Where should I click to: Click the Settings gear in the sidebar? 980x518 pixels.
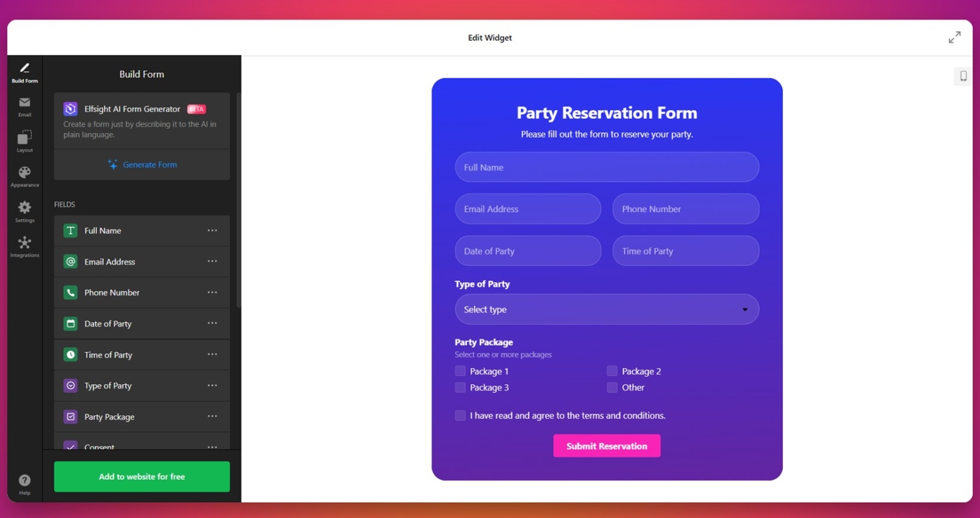24,211
